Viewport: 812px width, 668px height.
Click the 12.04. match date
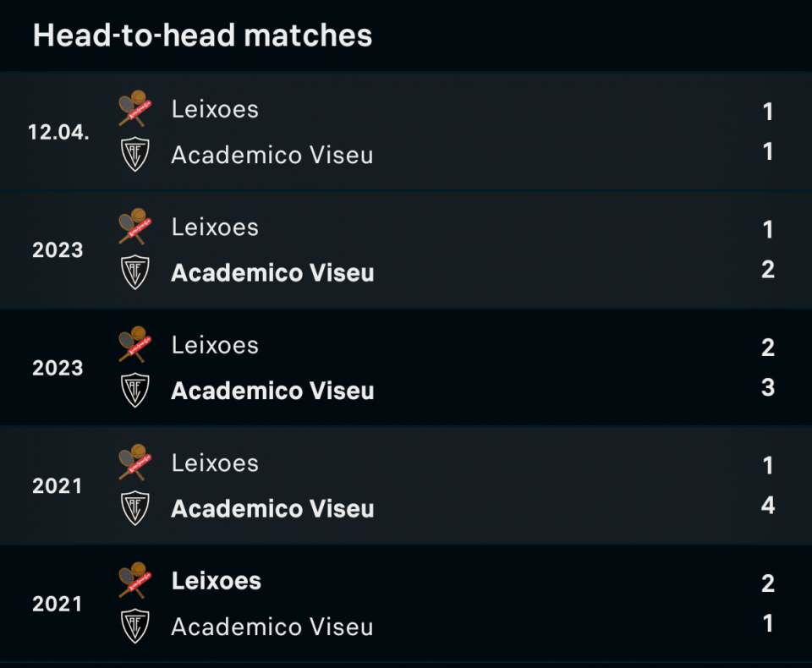click(x=58, y=132)
